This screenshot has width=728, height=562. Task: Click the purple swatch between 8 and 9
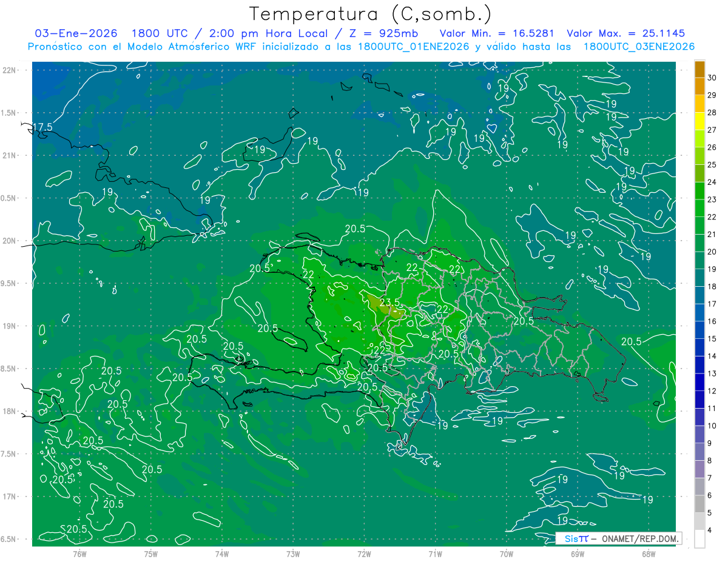click(699, 452)
